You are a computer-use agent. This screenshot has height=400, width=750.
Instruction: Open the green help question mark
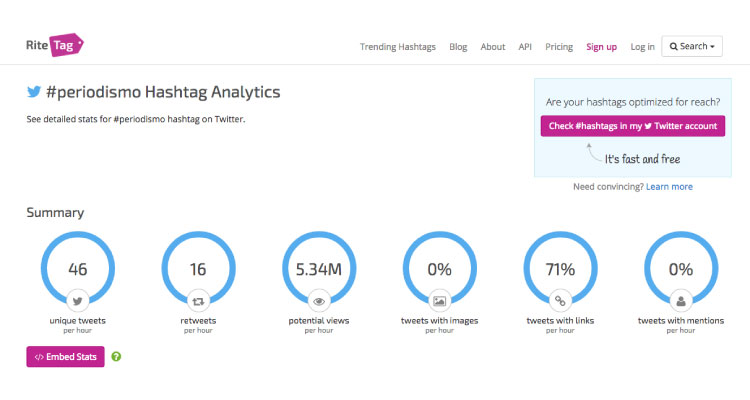pos(116,357)
